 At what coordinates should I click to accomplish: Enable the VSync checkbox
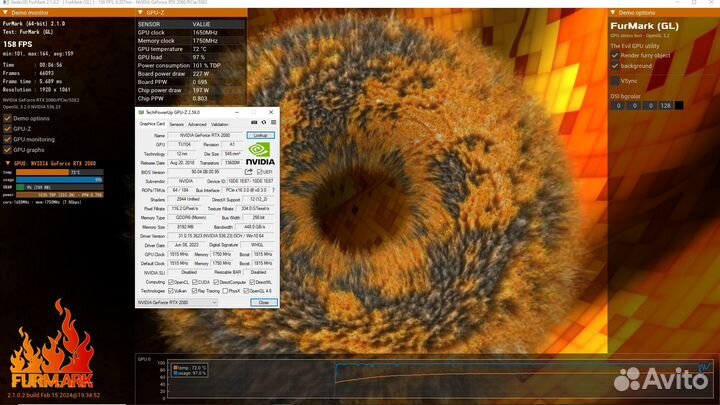(x=615, y=81)
